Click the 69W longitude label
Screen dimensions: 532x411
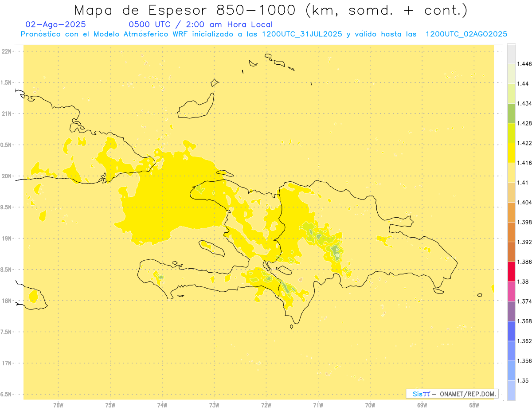coord(422,405)
